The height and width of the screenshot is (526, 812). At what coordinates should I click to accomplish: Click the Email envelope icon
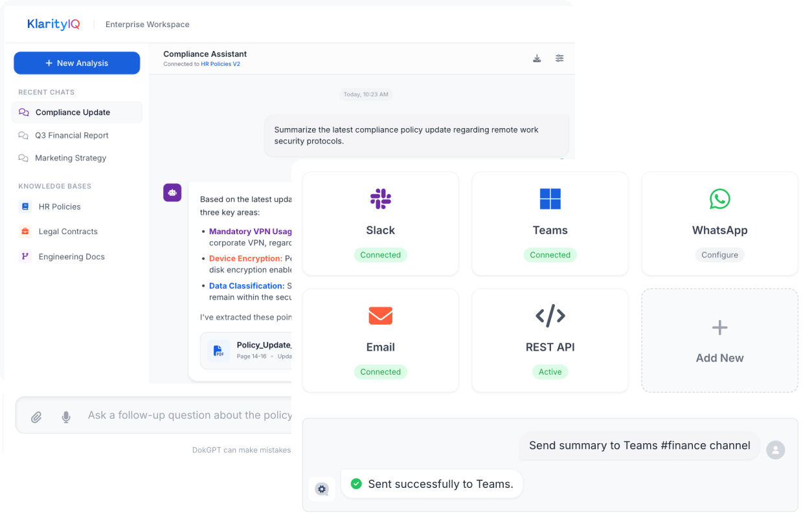381,316
